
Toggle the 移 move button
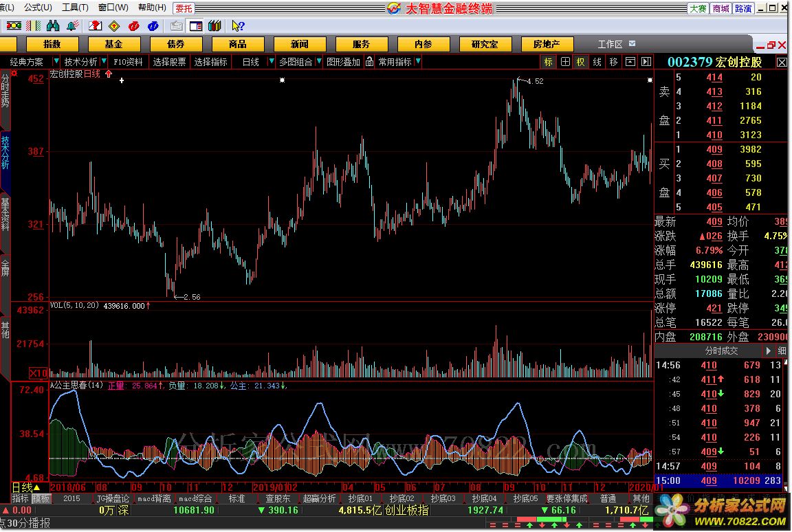[614, 62]
